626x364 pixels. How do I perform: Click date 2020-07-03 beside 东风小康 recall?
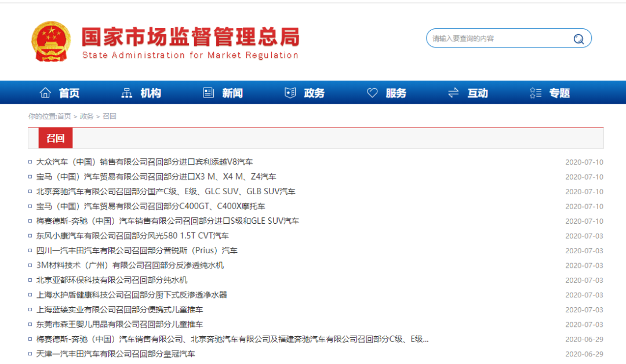click(584, 236)
